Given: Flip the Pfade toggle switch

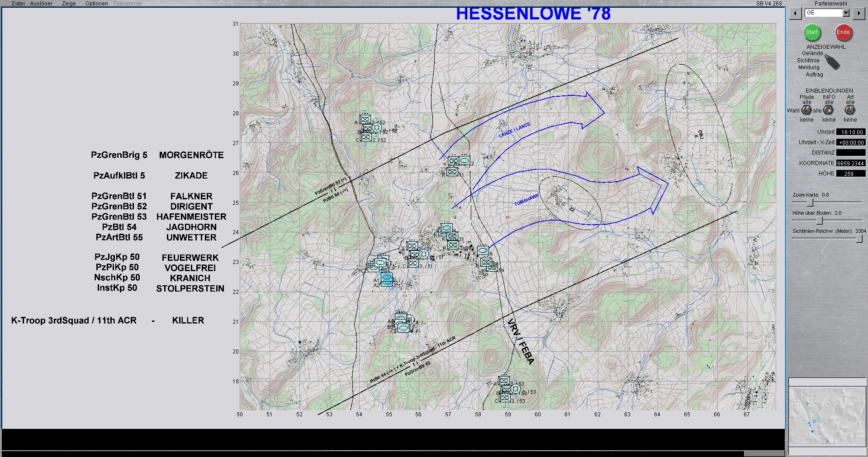Looking at the screenshot, I should coord(806,110).
